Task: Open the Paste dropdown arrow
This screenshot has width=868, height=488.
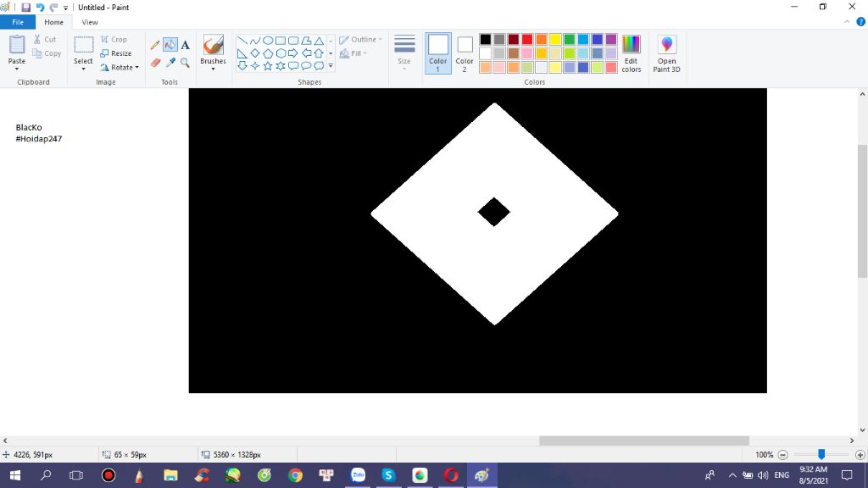Action: click(x=17, y=69)
